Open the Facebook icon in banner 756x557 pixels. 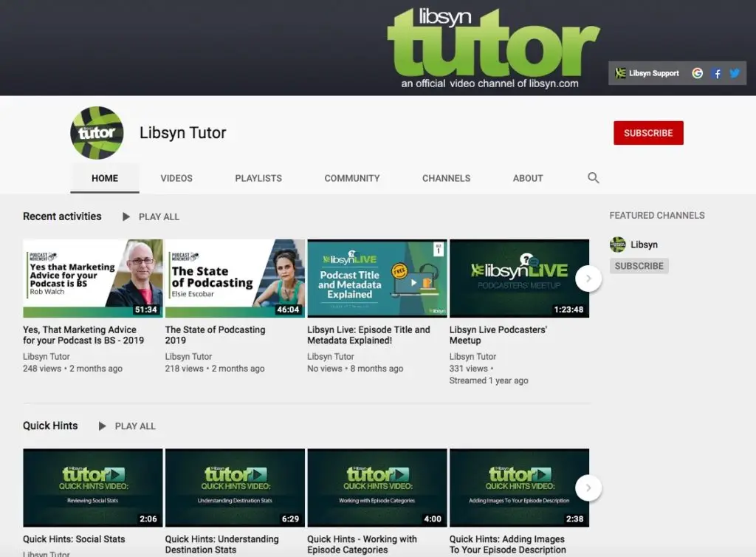[716, 73]
